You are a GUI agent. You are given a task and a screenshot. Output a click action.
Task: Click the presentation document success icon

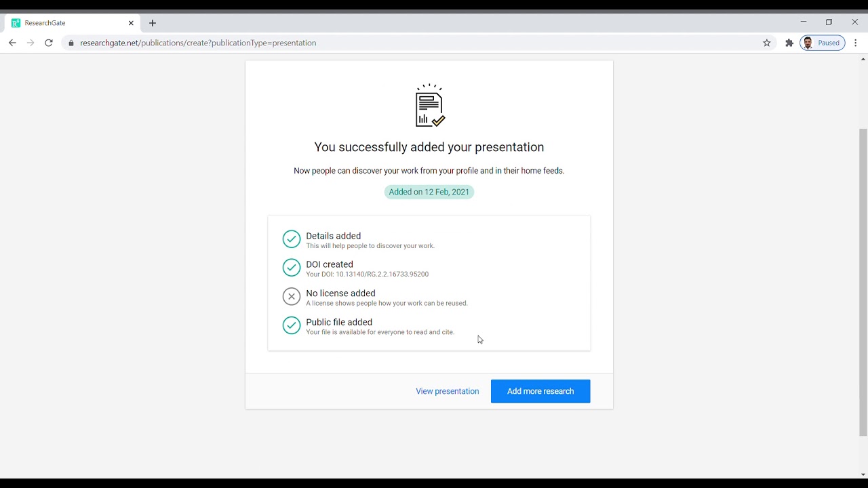coord(430,106)
